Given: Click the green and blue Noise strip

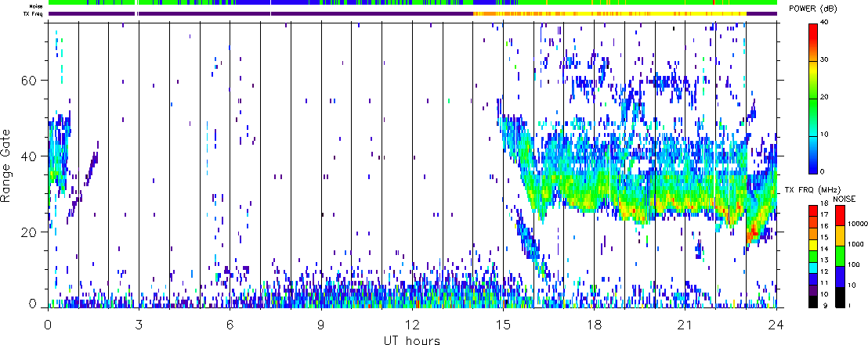Looking at the screenshot, I should pos(413,3).
